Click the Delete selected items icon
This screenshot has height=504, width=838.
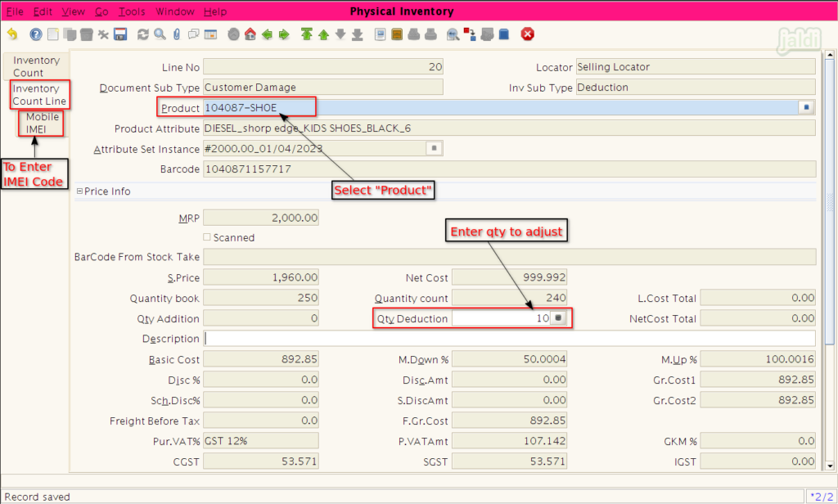tap(103, 34)
